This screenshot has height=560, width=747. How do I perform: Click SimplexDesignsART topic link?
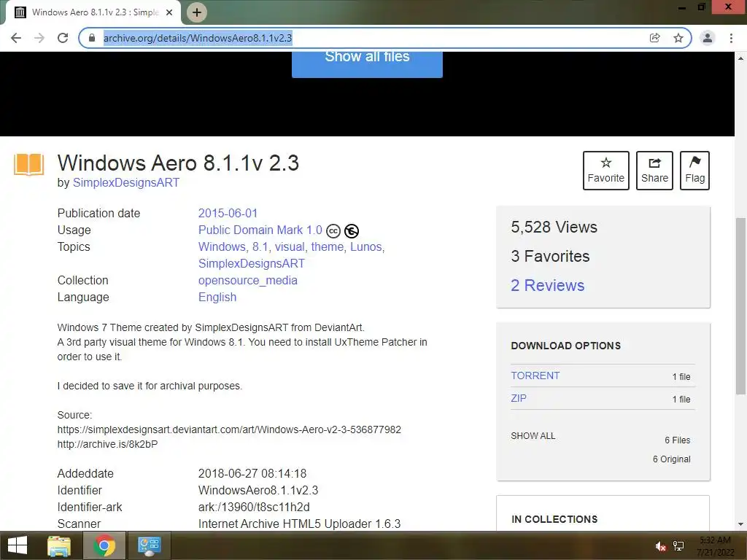(x=252, y=264)
